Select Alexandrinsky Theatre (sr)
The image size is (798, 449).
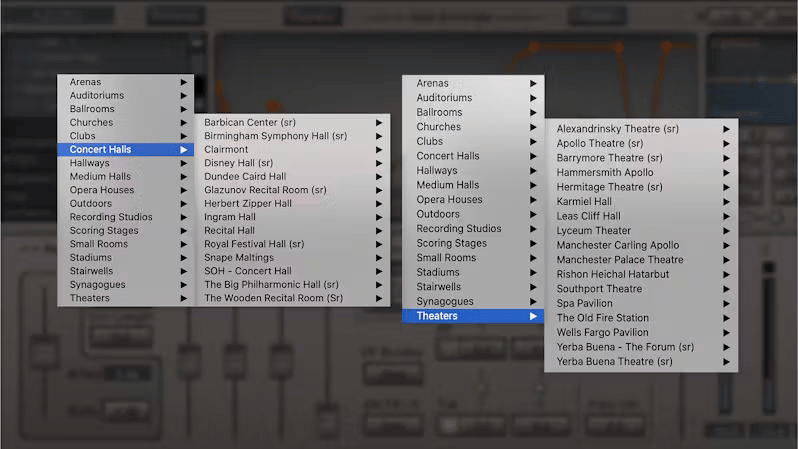[641, 129]
